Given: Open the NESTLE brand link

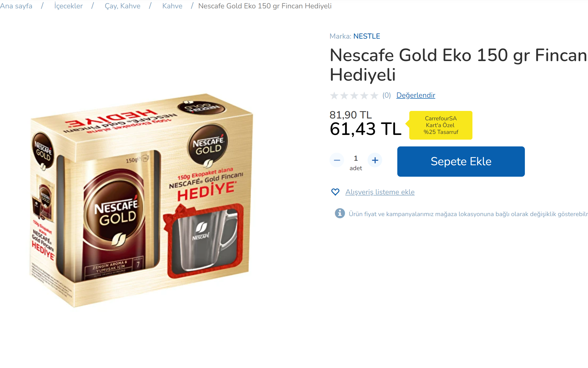Looking at the screenshot, I should 367,36.
